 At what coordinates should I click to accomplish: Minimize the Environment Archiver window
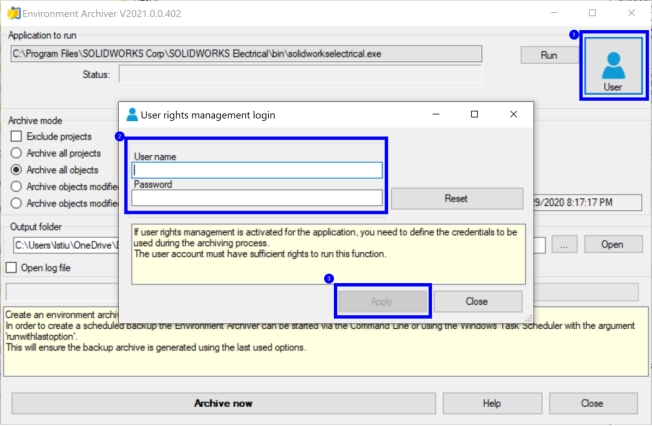pyautogui.click(x=554, y=13)
